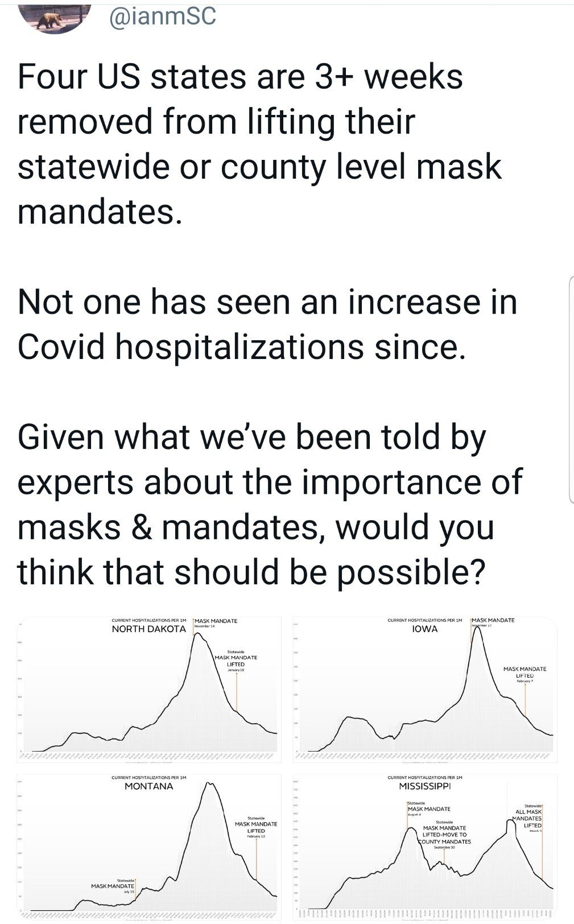Click Mississippi's August 4 mask mandate marker

pos(428,809)
